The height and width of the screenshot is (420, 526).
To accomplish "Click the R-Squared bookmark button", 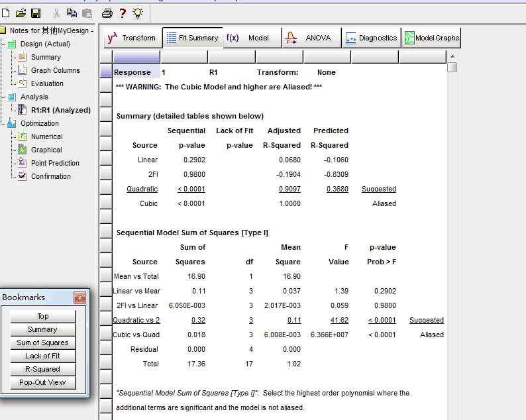I will (x=43, y=369).
